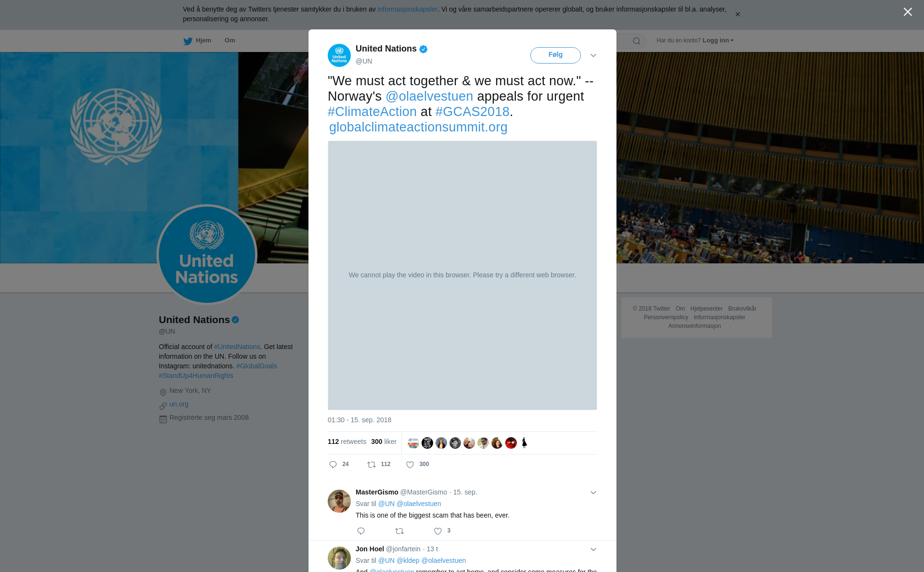Click the Twitter bird Hjem icon
This screenshot has width=924, height=572.
click(188, 41)
